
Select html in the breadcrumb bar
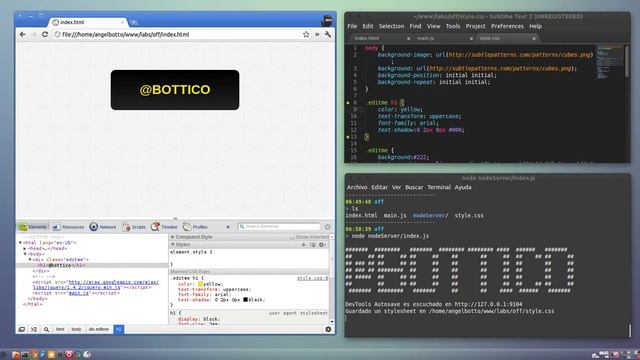[x=60, y=329]
